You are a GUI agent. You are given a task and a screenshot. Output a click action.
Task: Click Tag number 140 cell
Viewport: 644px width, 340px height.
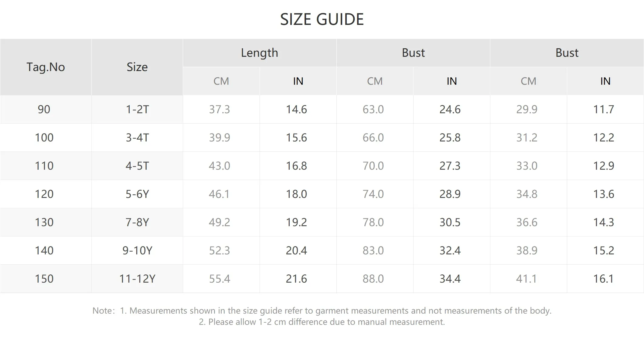46,250
